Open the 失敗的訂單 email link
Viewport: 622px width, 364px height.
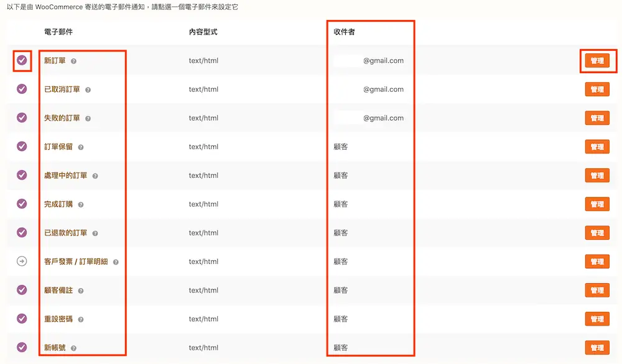pos(62,118)
